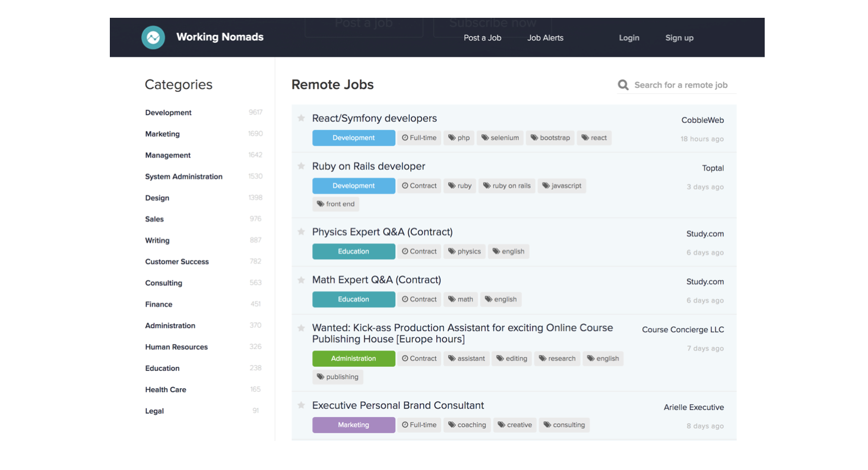Screen dimensions: 868x470
Task: Click Development badge on Ruby on Rails job
Action: [x=354, y=186]
